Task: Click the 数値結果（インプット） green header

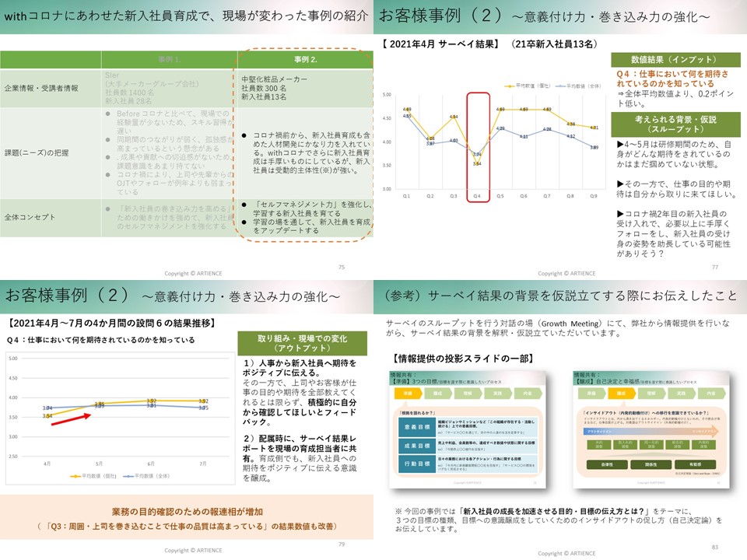Action: tap(675, 60)
